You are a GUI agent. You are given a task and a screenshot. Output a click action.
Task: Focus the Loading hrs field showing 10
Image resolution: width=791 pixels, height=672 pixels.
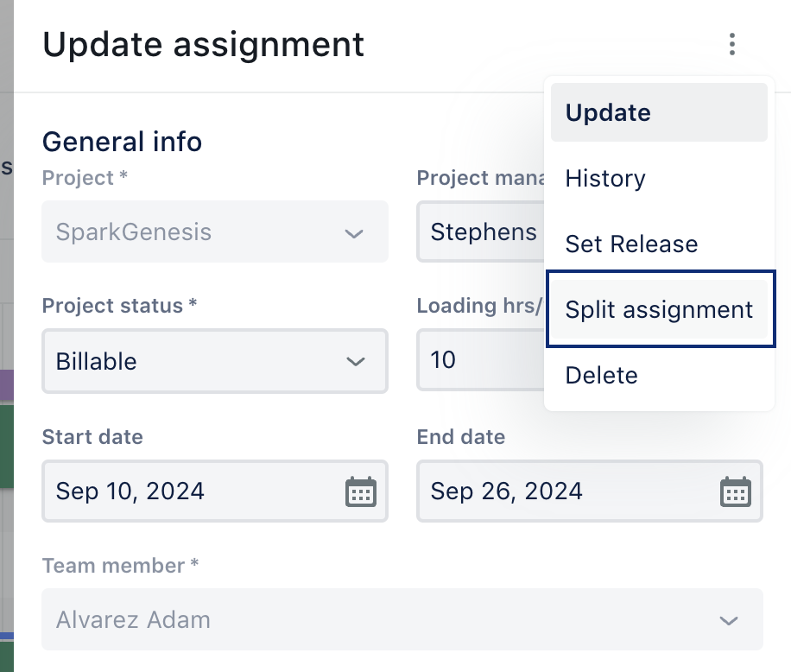(x=480, y=359)
